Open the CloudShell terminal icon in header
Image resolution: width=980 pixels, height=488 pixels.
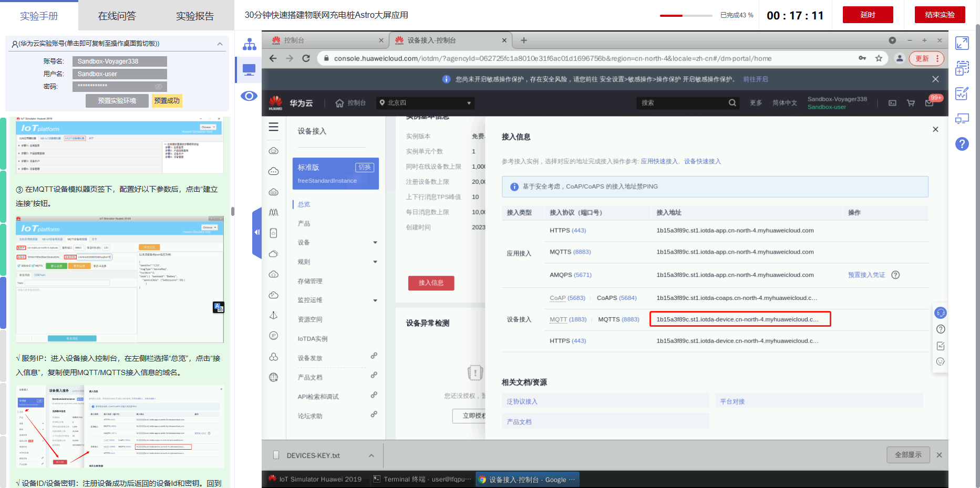point(892,103)
